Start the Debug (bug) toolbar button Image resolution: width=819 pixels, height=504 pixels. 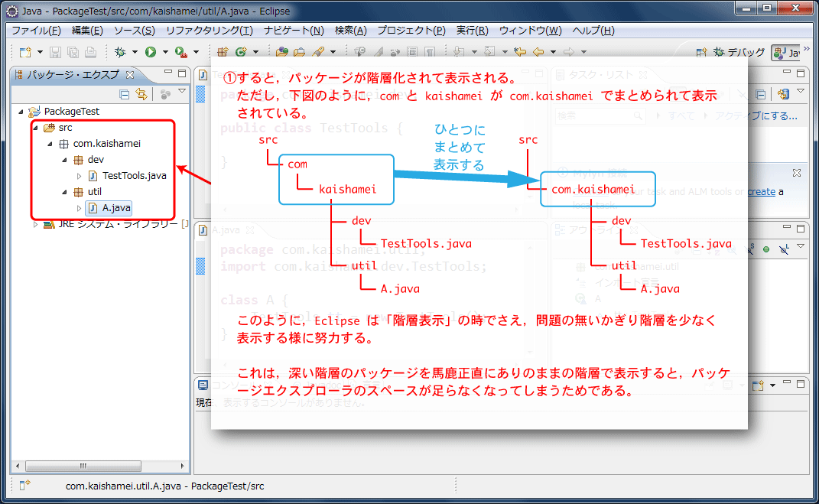(x=121, y=52)
